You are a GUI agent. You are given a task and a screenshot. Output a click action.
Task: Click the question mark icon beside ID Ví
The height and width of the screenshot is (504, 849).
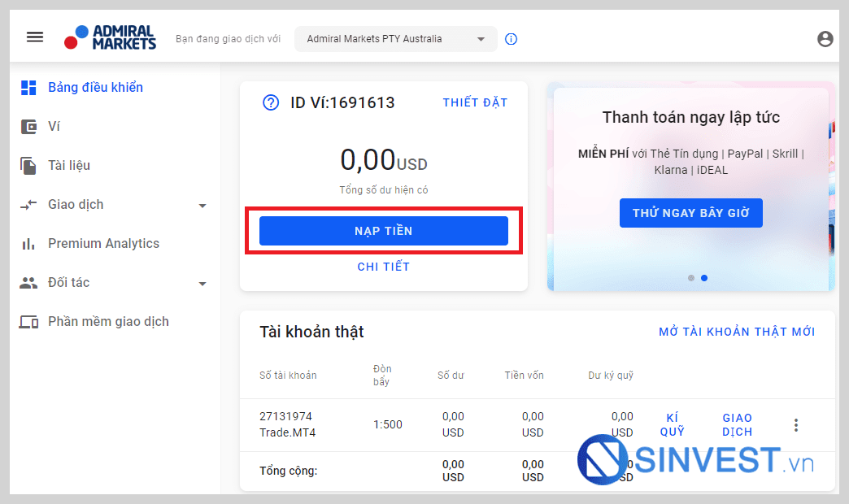point(271,102)
